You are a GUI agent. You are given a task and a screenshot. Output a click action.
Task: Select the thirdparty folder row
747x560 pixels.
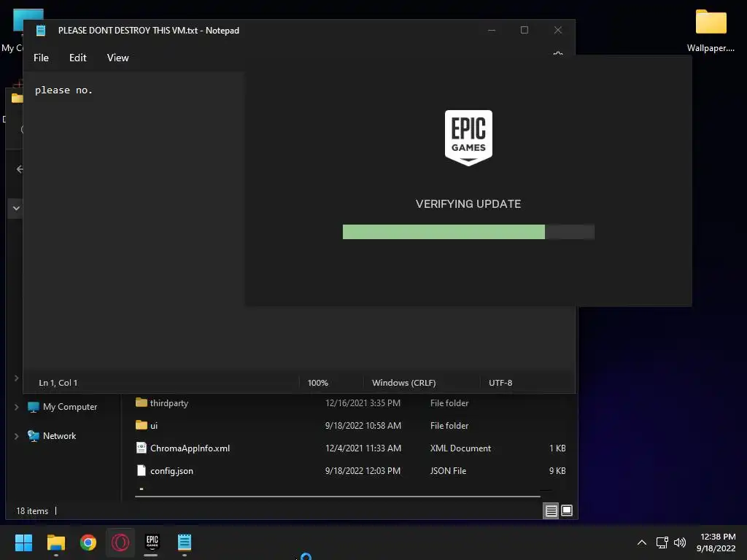click(x=350, y=402)
